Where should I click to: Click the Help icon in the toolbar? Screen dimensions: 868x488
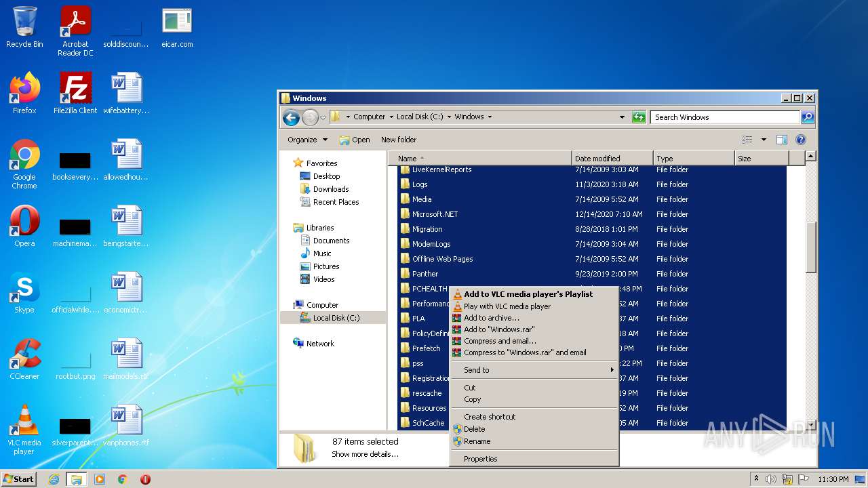[800, 140]
